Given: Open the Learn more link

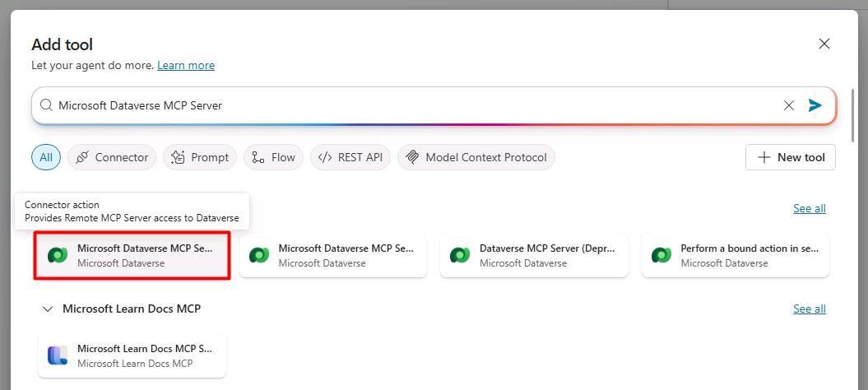Looking at the screenshot, I should [186, 65].
